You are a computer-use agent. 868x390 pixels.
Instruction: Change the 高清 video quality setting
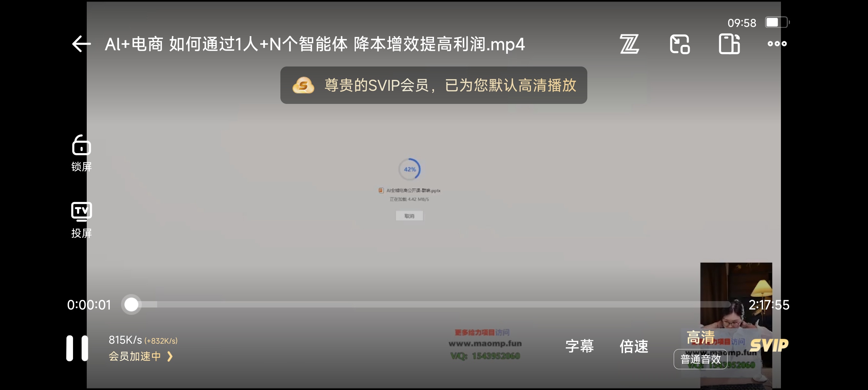coord(701,337)
